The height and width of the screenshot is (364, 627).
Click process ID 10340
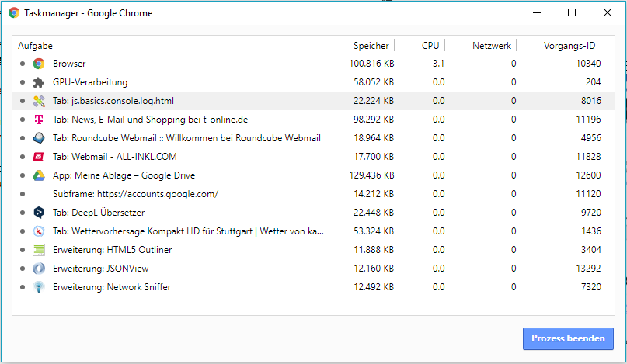tap(588, 64)
